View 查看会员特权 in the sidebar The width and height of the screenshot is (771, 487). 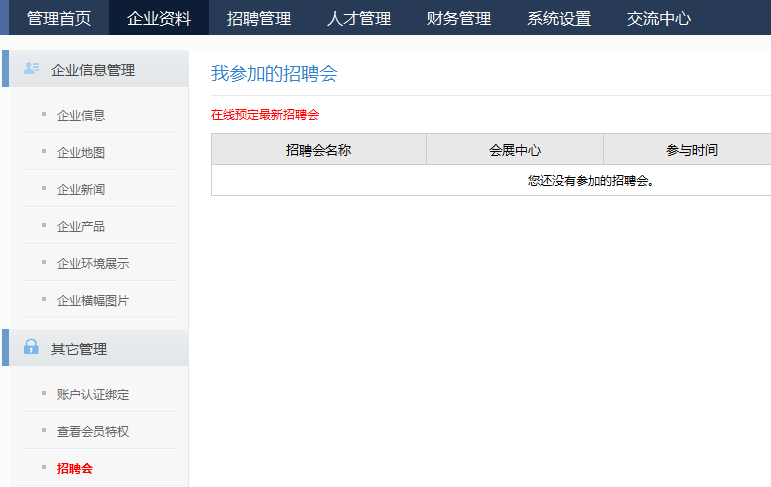(x=93, y=431)
